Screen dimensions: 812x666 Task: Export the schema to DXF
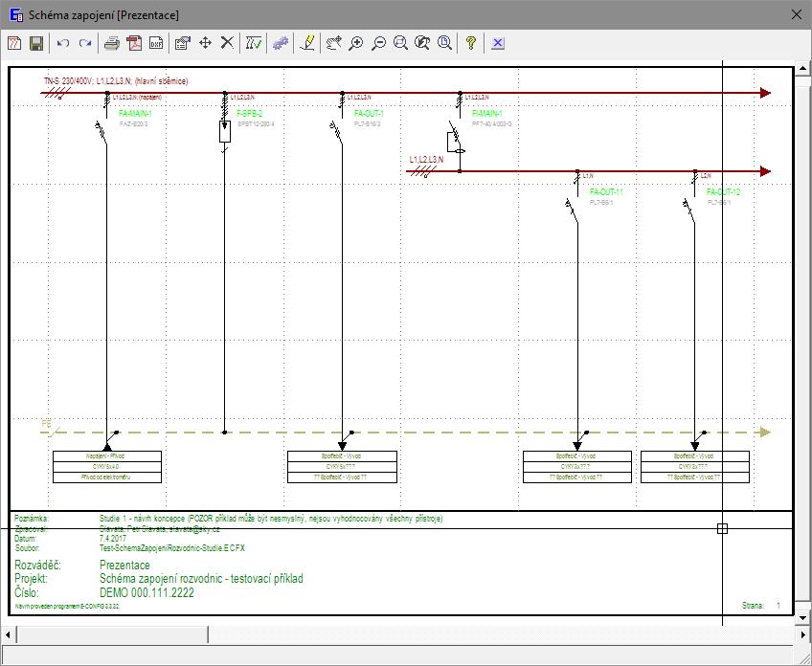156,43
